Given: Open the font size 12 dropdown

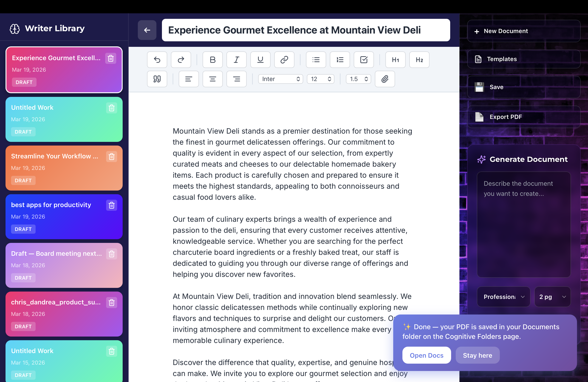Looking at the screenshot, I should coord(320,79).
